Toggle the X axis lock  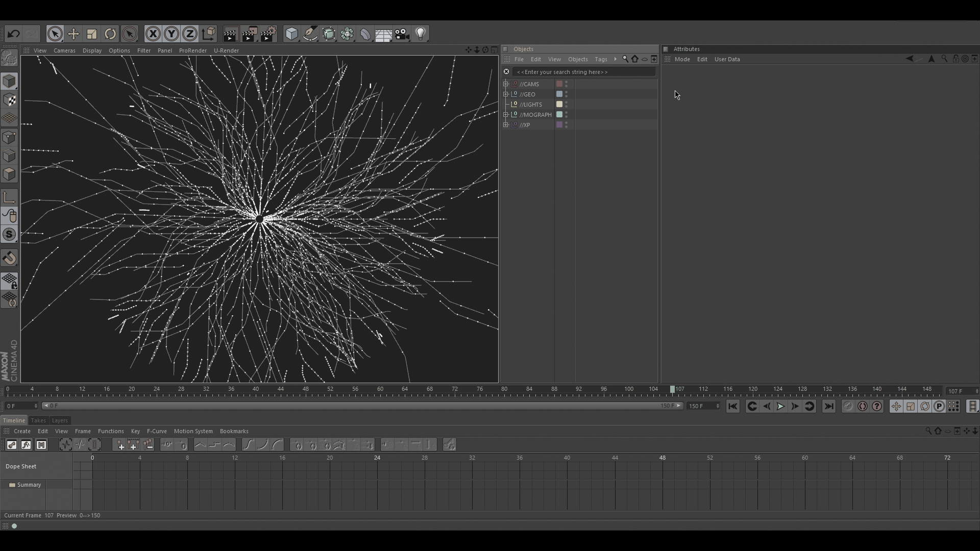(153, 34)
